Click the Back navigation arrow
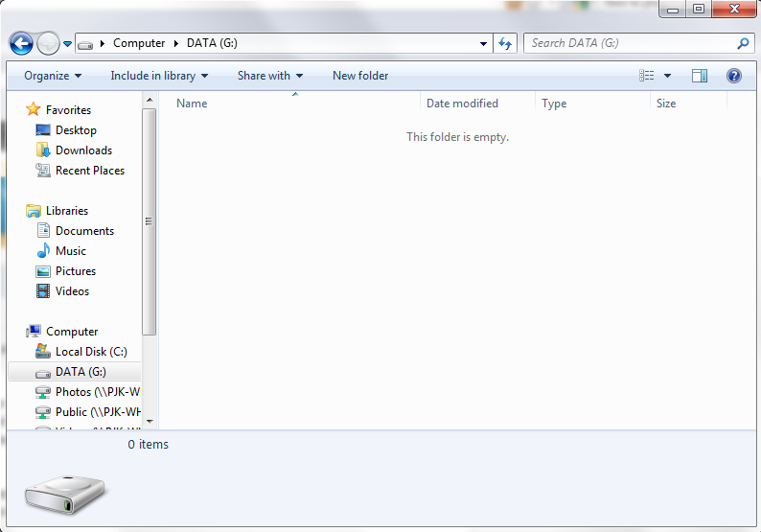Screen dimensions: 761x532 21,44
